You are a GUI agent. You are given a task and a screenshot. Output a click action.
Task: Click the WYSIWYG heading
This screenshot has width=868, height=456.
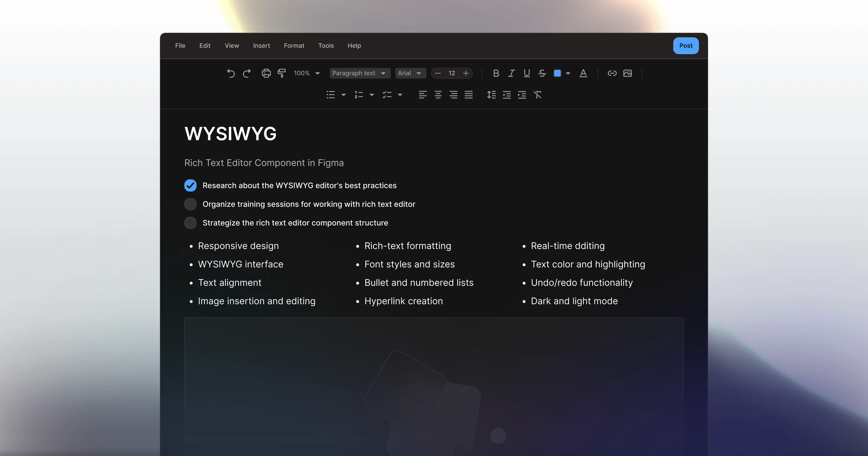(x=231, y=134)
